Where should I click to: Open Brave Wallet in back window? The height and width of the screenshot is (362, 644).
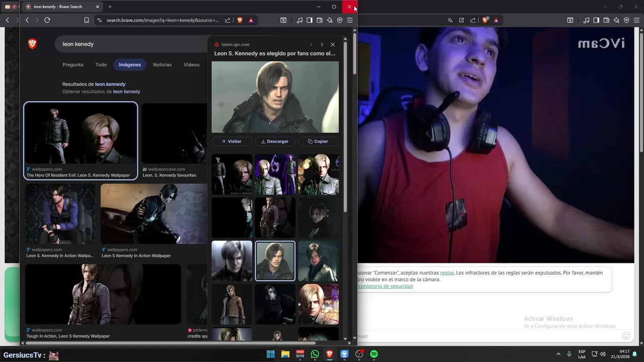point(606,20)
